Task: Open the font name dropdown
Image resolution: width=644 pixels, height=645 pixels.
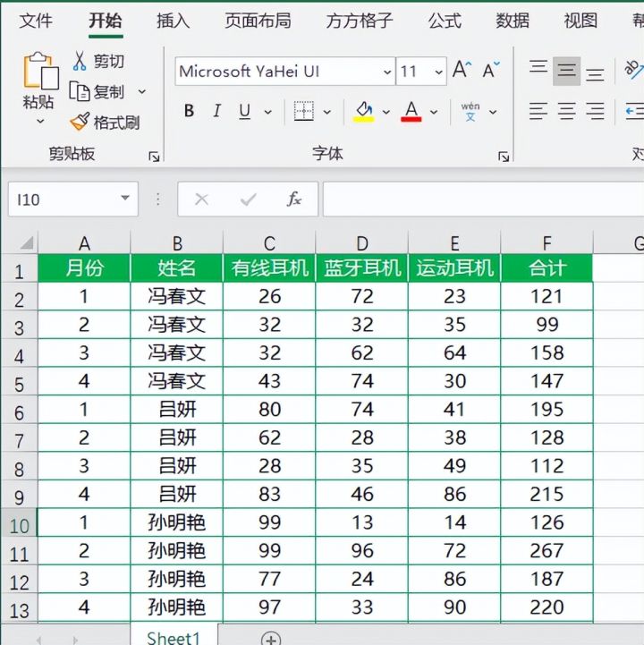Action: click(x=387, y=72)
